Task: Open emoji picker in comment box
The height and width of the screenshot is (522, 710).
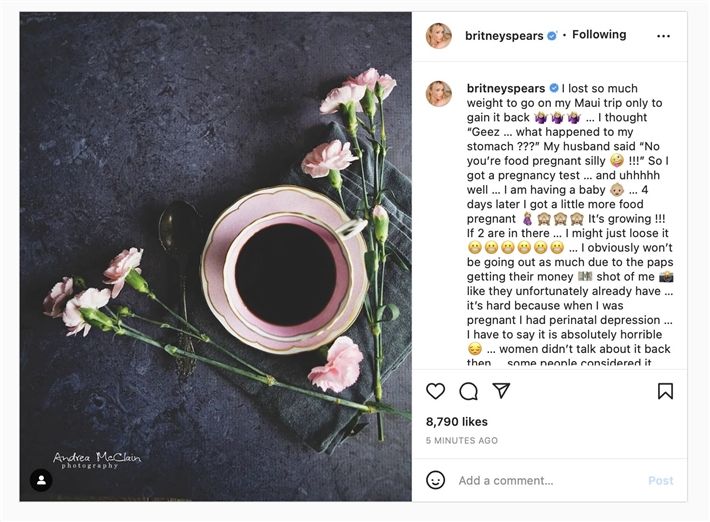Action: pos(436,480)
